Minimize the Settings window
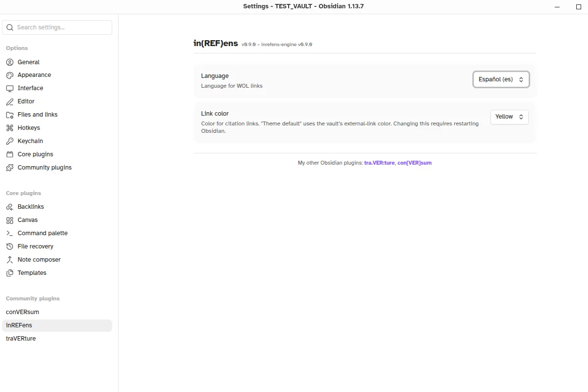This screenshot has width=588, height=392. click(x=558, y=7)
